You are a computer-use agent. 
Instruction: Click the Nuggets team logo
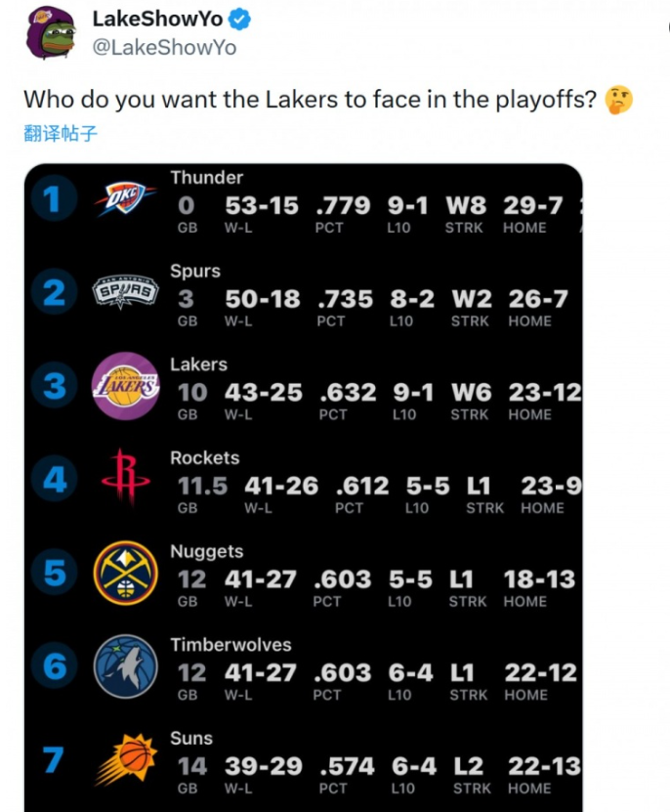tap(125, 573)
